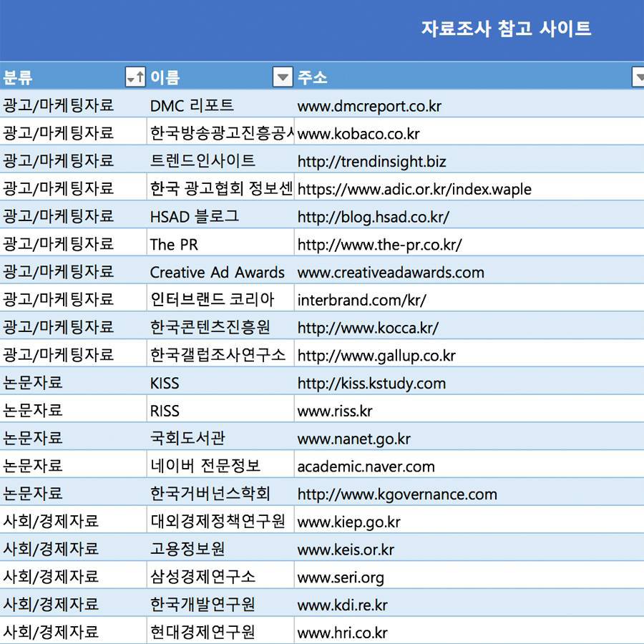Select 광고/마케팅자료 category in DMC 리포트 row
The width and height of the screenshot is (644, 644).
(x=73, y=104)
